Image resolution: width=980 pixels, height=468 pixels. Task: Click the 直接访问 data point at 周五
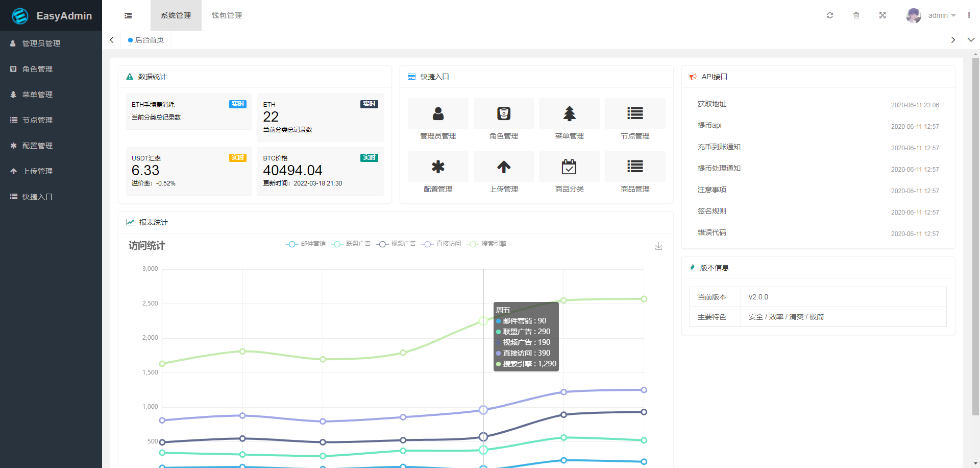[x=483, y=410]
